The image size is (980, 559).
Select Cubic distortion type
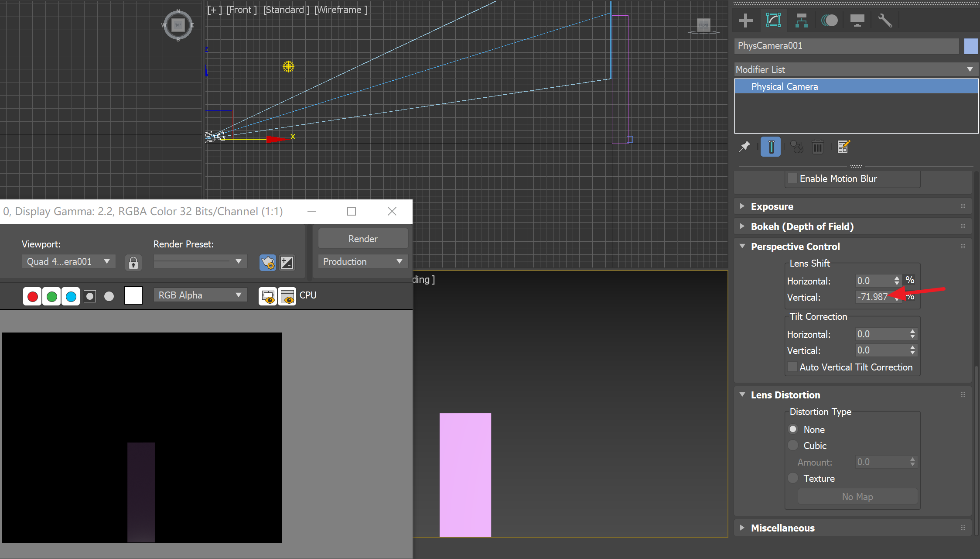click(793, 446)
